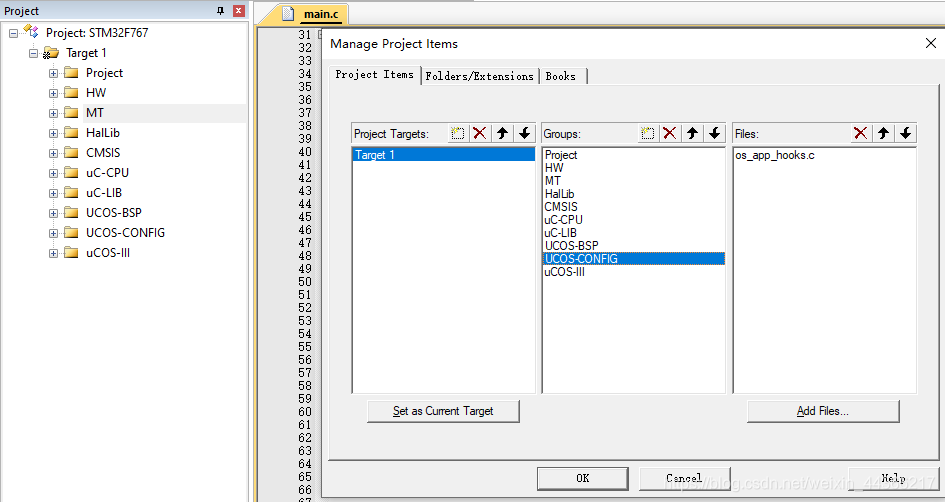Add a new project target
945x502 pixels.
(x=457, y=133)
